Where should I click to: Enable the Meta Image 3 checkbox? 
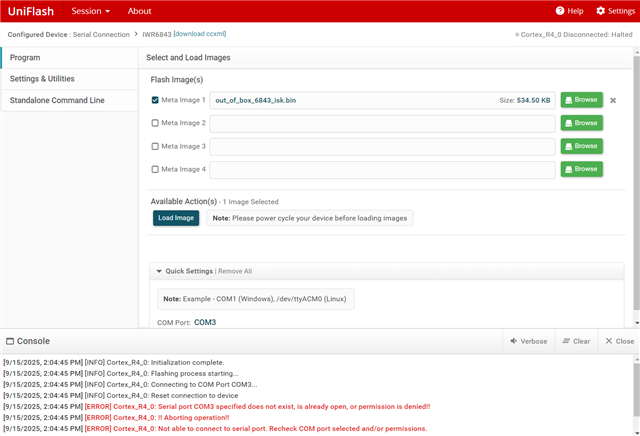155,146
